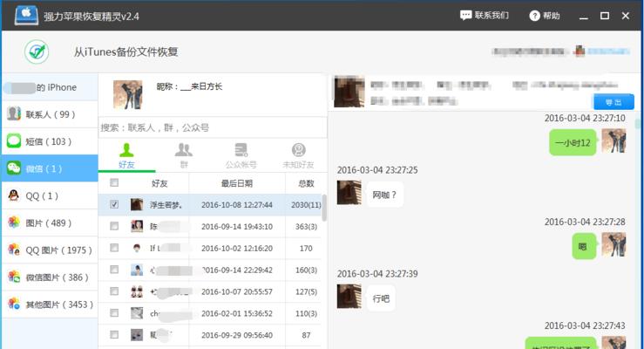
Task: Toggle the select-all checkbox in header
Action: pos(114,182)
